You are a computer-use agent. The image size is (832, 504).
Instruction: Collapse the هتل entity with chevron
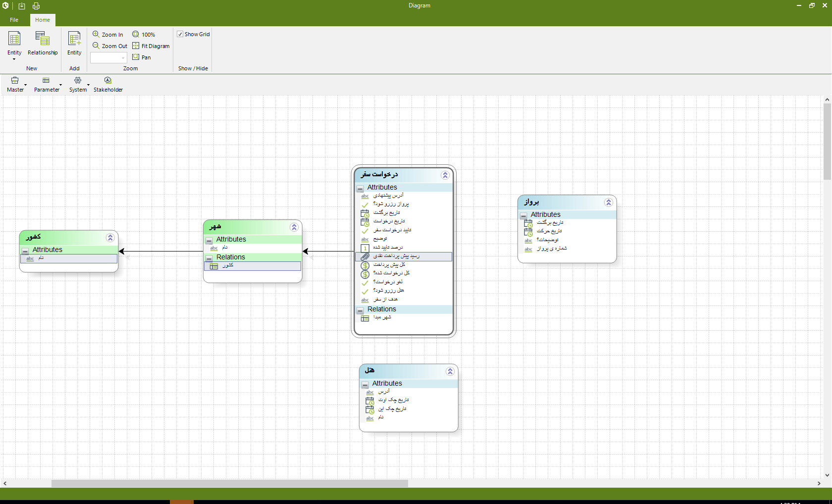450,371
